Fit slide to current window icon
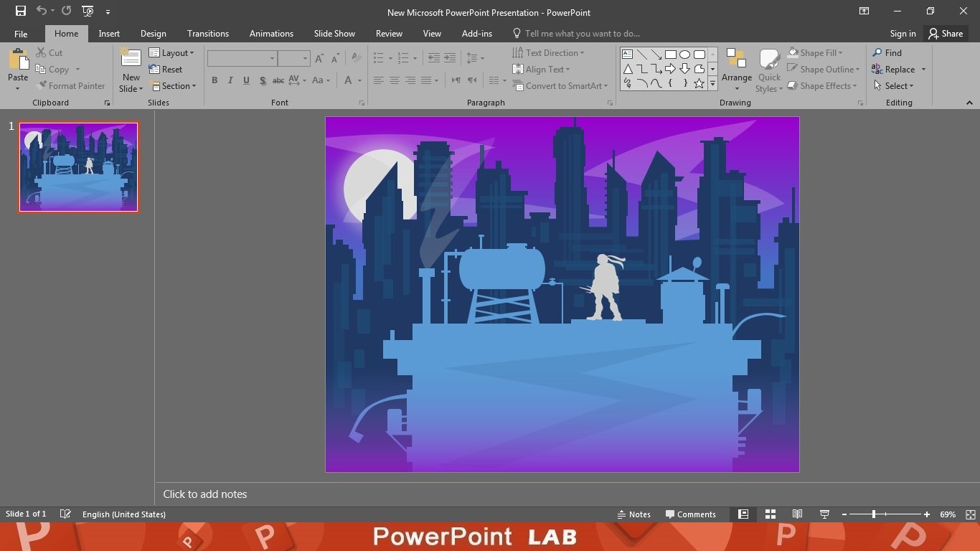The height and width of the screenshot is (551, 980). tap(970, 514)
